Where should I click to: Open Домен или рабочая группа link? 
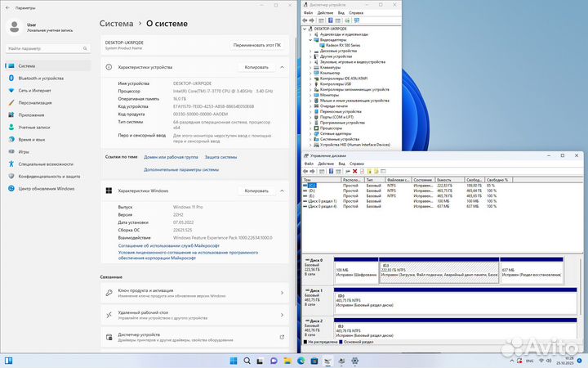pos(171,157)
